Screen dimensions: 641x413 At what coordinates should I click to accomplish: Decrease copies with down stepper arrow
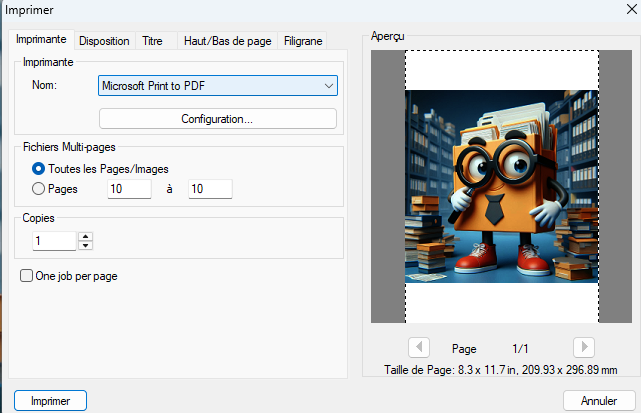(85, 245)
